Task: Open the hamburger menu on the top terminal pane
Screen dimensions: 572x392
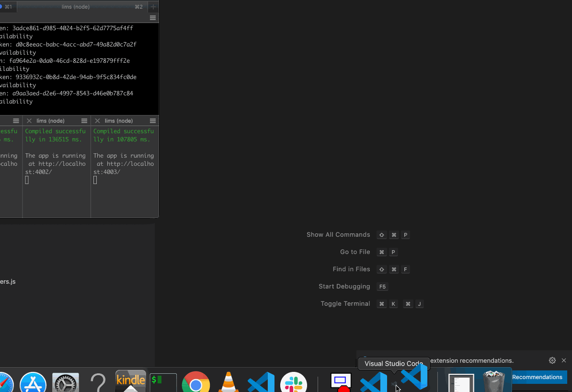Action: pos(152,18)
